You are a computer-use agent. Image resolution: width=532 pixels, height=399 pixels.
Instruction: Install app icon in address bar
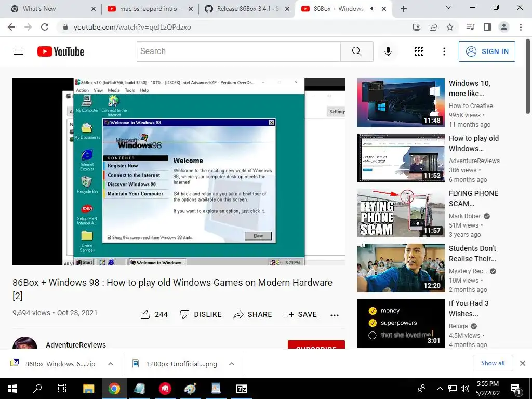[417, 27]
